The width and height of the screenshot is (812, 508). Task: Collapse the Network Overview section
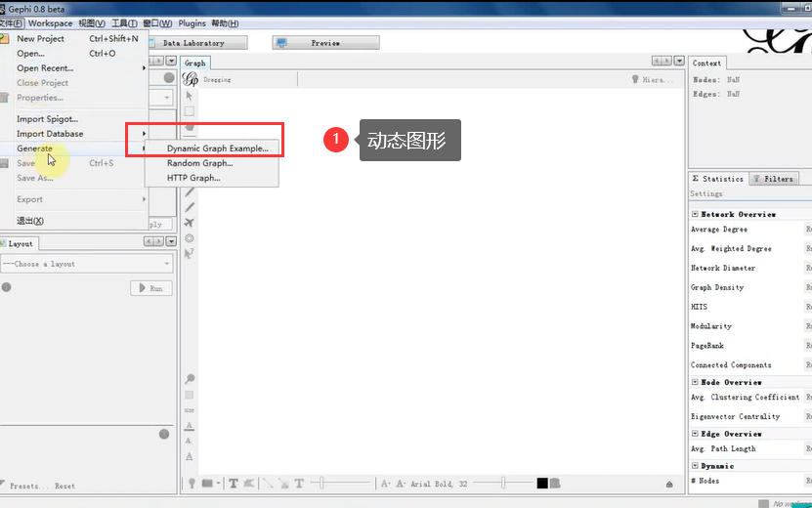[x=695, y=214]
